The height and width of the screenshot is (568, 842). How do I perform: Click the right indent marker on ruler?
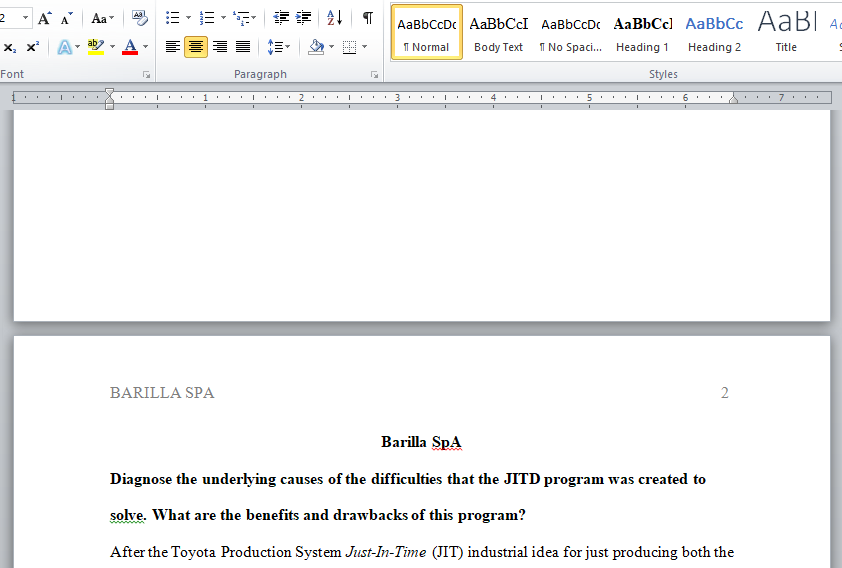pos(734,98)
